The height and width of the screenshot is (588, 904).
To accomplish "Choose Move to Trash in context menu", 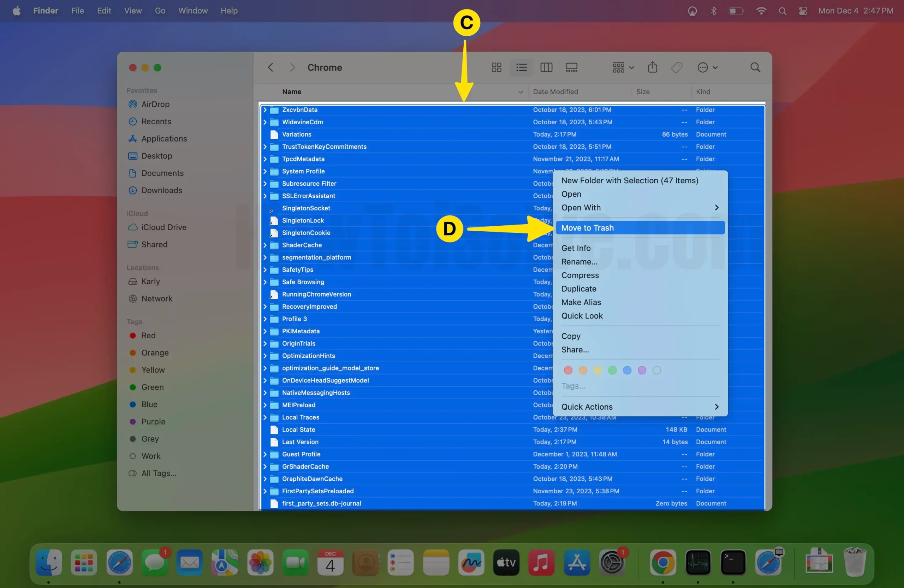I will 640,228.
